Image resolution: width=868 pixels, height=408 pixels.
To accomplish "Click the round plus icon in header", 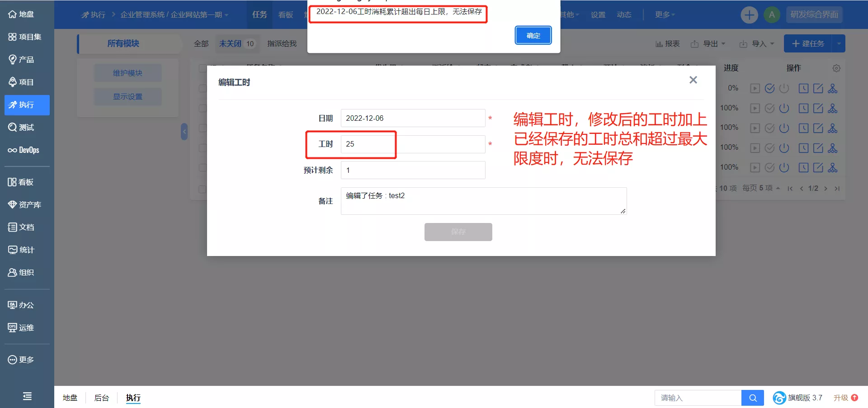I will pyautogui.click(x=749, y=15).
